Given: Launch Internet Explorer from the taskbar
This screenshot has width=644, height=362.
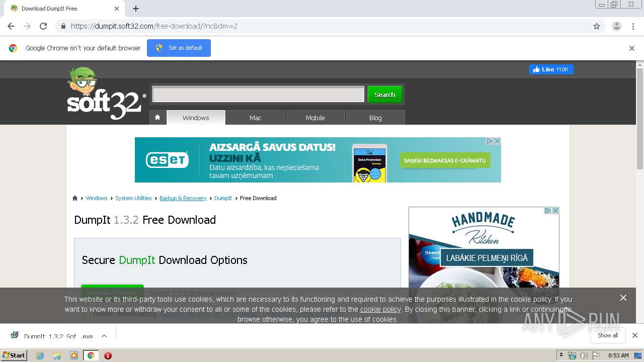Looking at the screenshot, I should 40,355.
